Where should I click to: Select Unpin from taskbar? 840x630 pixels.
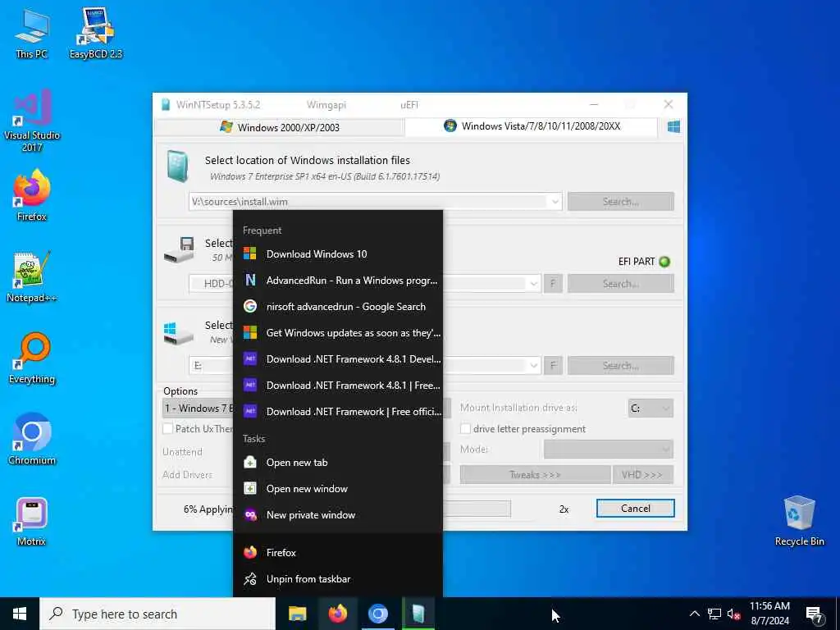tap(338, 578)
